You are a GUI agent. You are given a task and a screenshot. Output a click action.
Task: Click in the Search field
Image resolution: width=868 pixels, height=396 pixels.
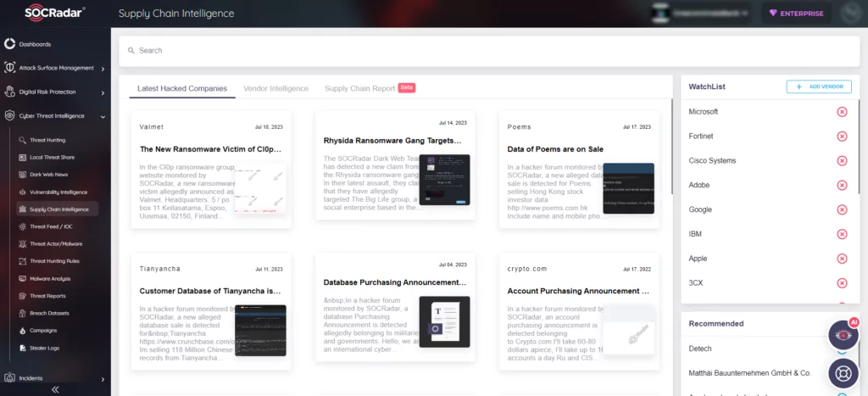pyautogui.click(x=489, y=50)
